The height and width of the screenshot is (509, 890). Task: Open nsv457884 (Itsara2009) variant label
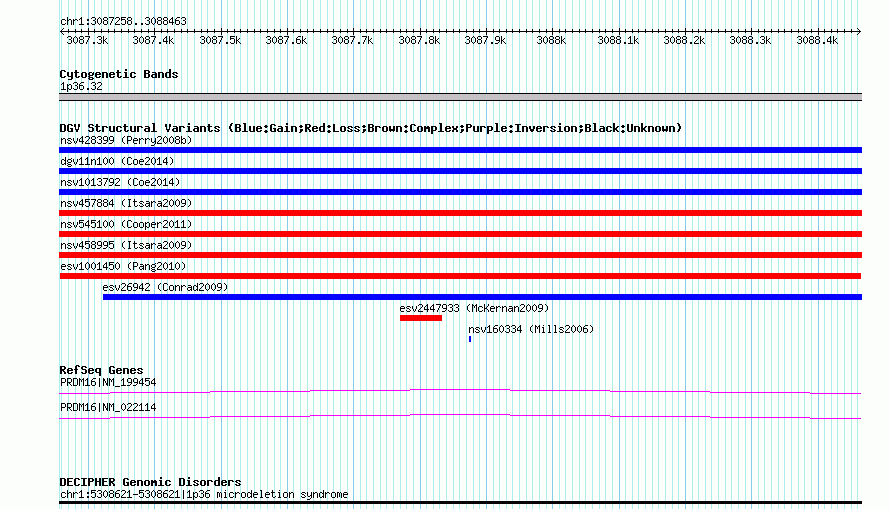(126, 203)
